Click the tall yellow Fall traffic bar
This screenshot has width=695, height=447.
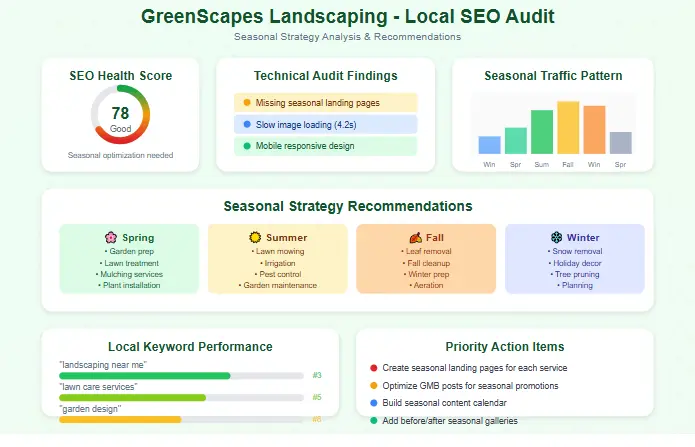[x=568, y=127]
